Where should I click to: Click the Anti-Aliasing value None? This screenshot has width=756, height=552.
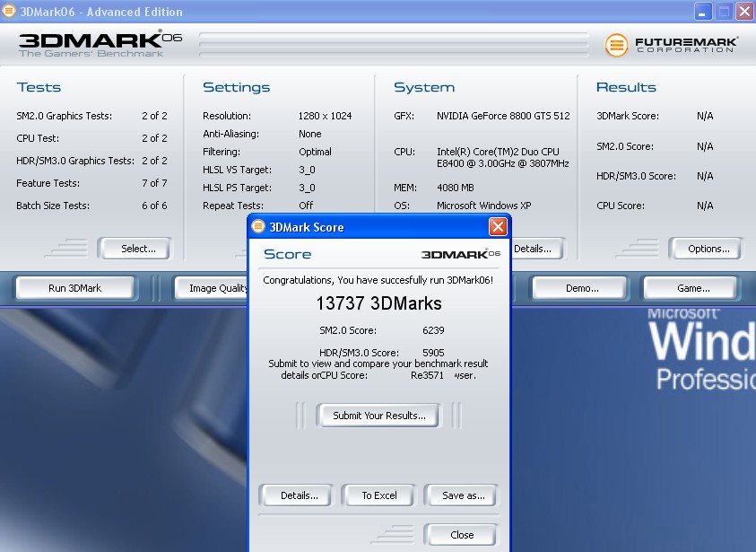tap(310, 134)
